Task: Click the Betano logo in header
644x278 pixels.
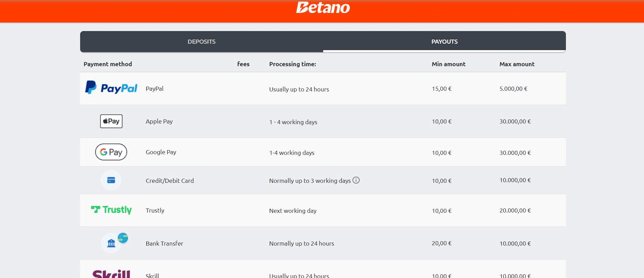Action: [x=323, y=8]
